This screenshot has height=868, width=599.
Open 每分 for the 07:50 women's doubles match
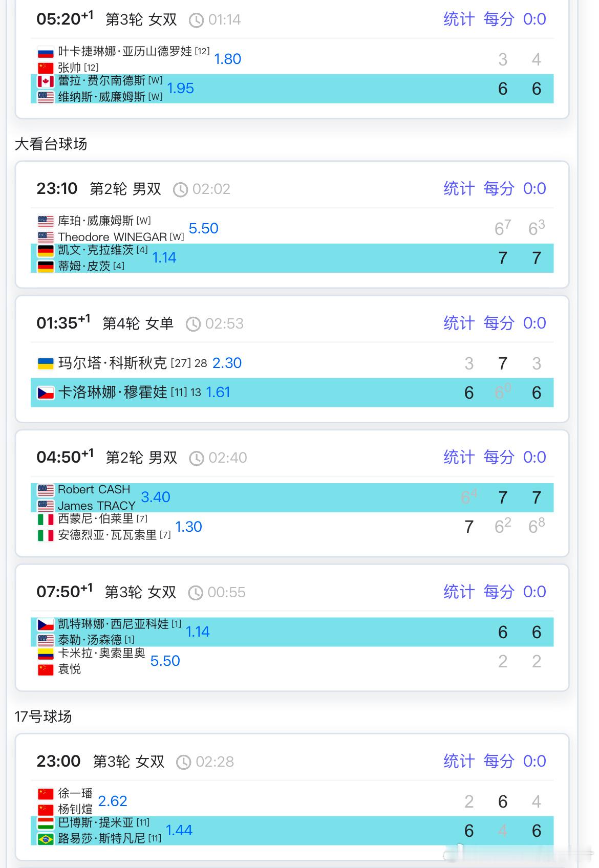click(x=499, y=592)
